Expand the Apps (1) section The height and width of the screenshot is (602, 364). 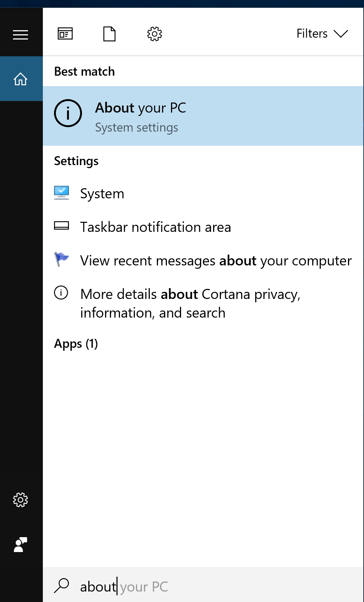point(76,344)
